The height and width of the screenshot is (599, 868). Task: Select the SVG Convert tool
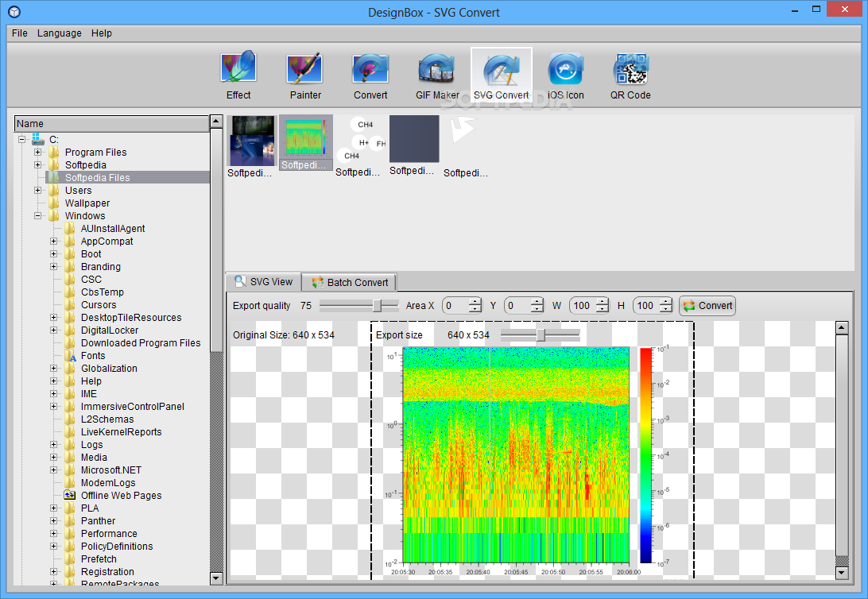(x=502, y=75)
